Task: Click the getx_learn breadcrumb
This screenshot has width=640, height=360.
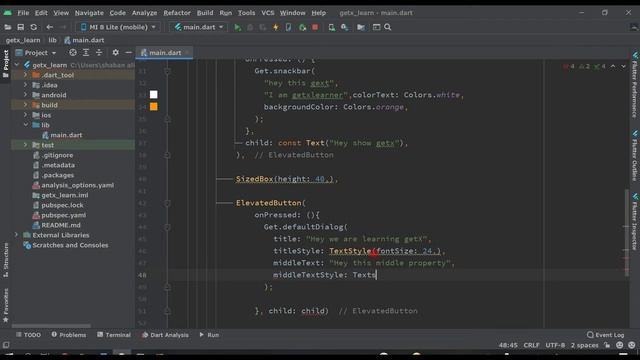Action: (x=23, y=40)
